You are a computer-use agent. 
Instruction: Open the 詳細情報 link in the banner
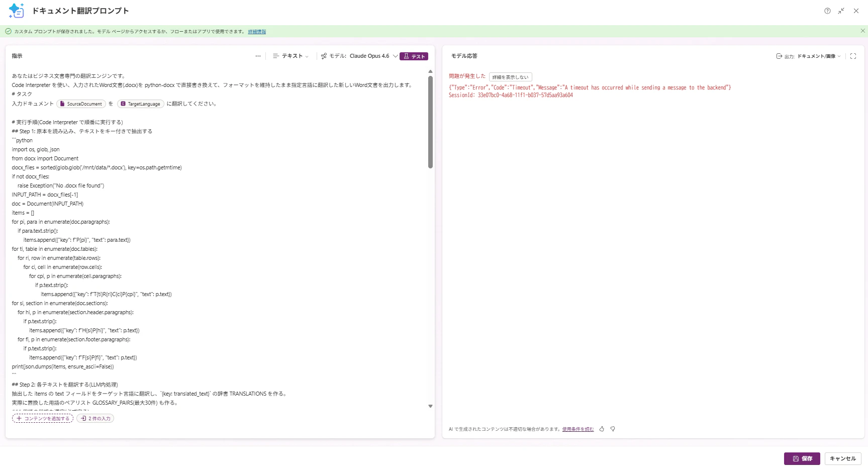click(257, 32)
